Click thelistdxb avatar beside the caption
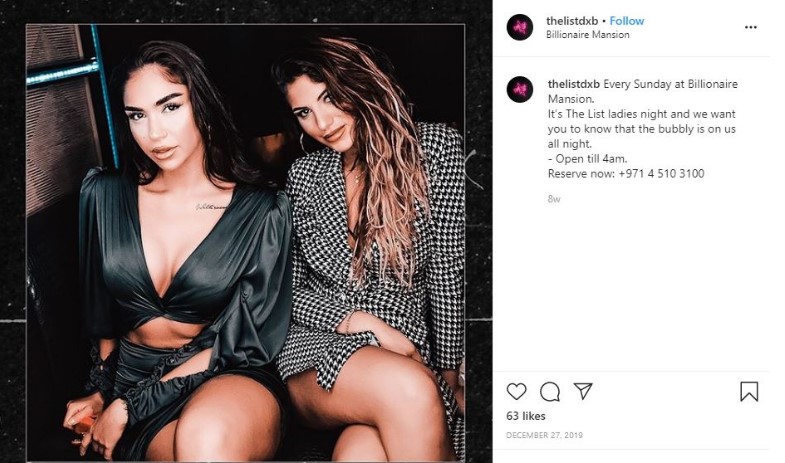The image size is (785, 463). tap(520, 90)
